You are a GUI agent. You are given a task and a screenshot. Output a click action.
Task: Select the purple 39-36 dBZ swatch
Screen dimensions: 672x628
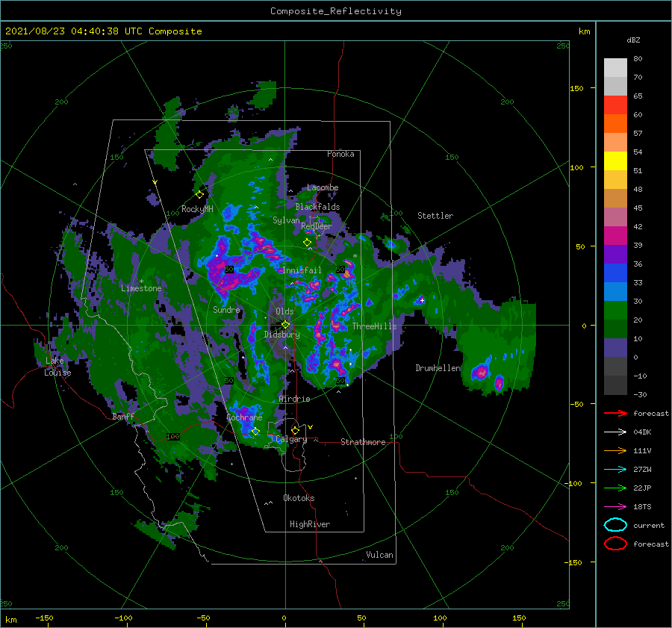[615, 255]
